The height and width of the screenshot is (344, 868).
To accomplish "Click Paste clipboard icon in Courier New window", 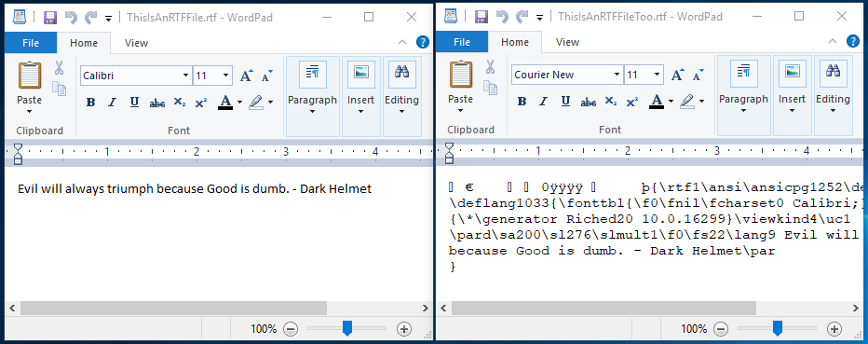I will tap(461, 75).
